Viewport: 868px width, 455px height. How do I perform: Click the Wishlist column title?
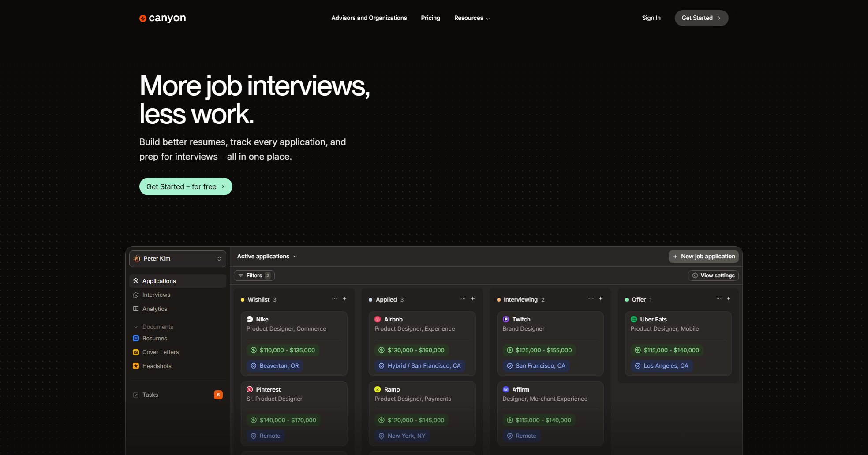pos(258,300)
